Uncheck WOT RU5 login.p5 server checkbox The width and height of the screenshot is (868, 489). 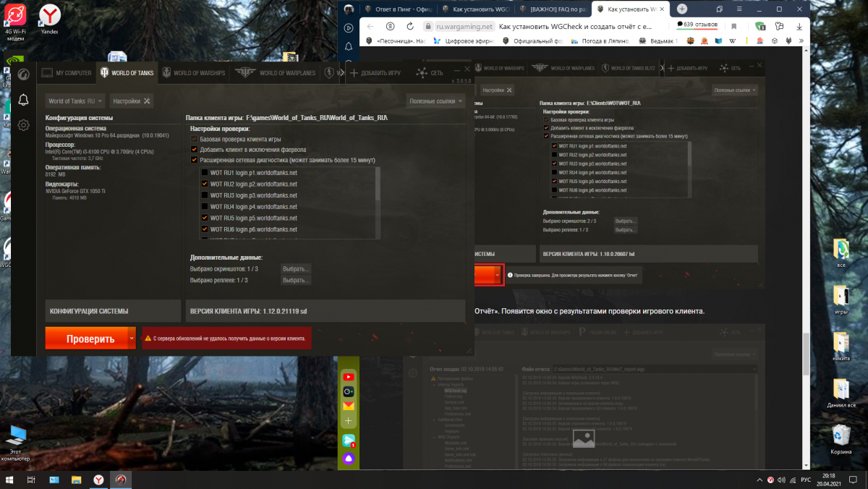pos(205,218)
